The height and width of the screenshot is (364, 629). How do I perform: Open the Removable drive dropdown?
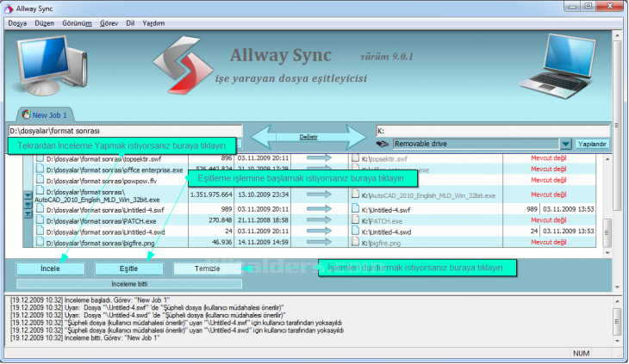566,145
